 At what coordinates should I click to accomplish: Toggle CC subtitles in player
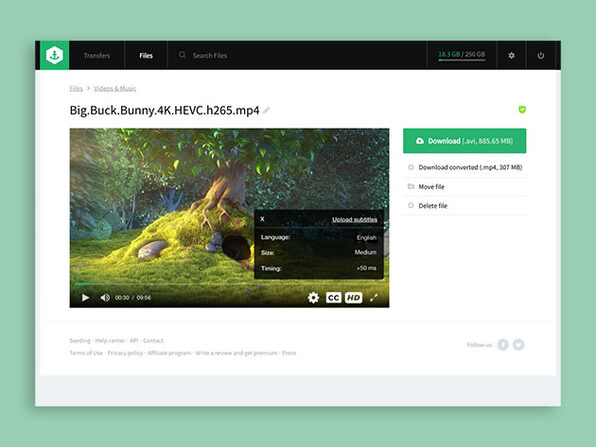[x=333, y=298]
